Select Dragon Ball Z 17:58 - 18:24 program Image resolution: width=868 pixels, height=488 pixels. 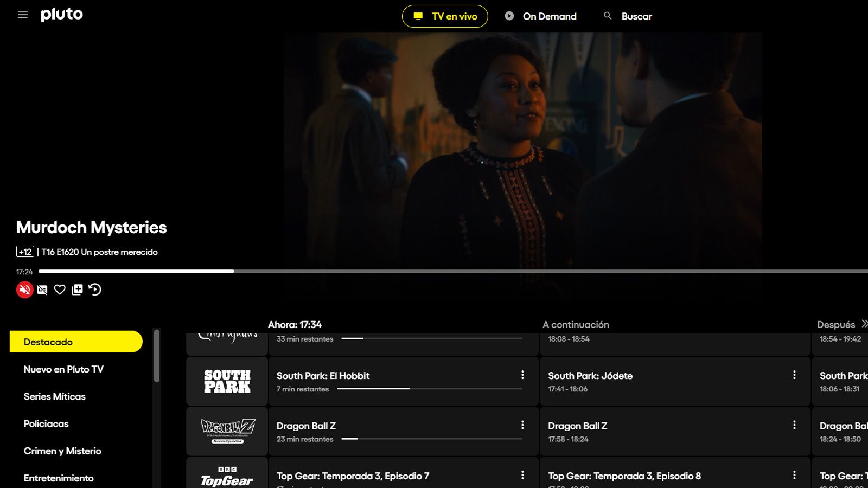675,432
